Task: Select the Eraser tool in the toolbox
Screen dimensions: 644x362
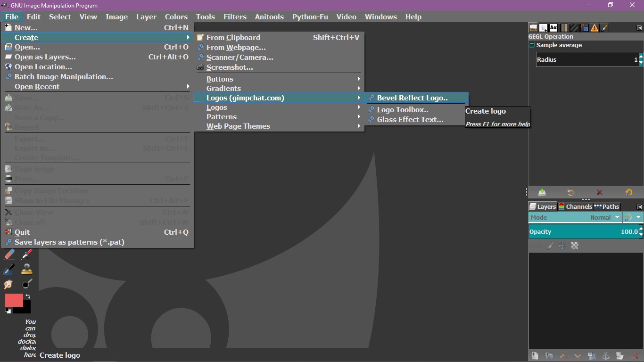Action: pyautogui.click(x=9, y=254)
